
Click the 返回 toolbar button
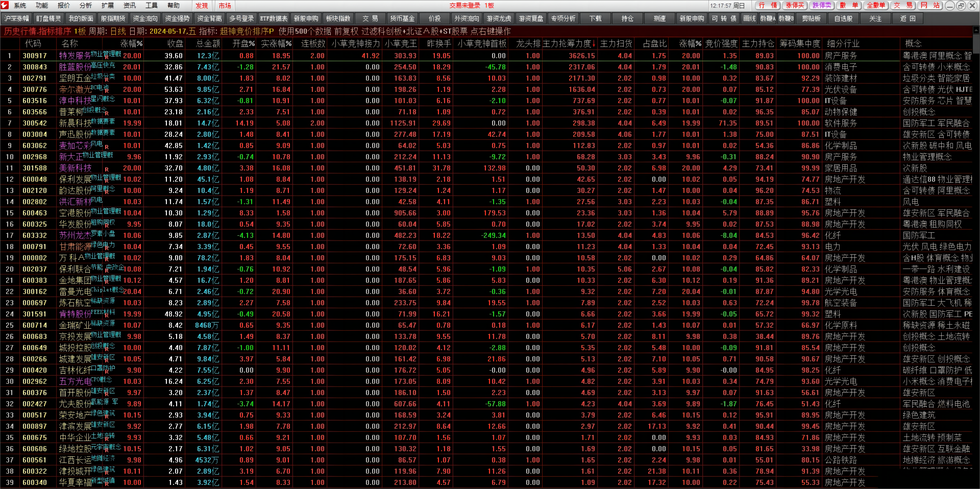point(908,18)
